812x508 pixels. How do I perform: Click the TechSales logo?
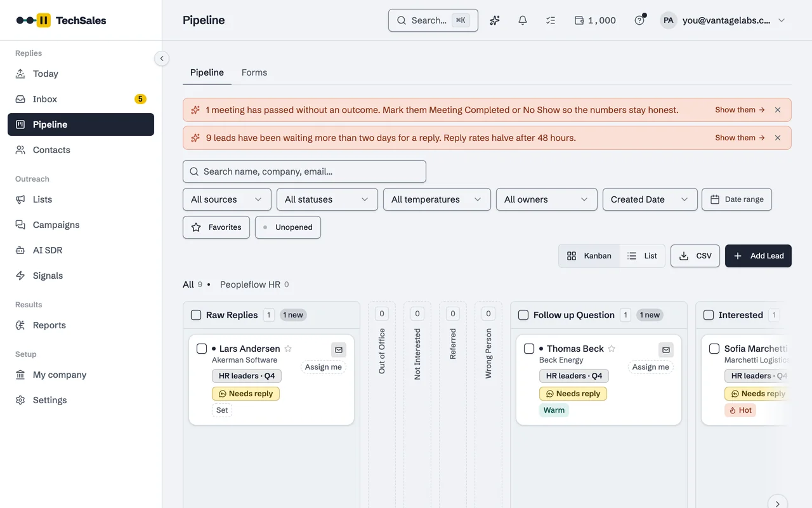(61, 20)
